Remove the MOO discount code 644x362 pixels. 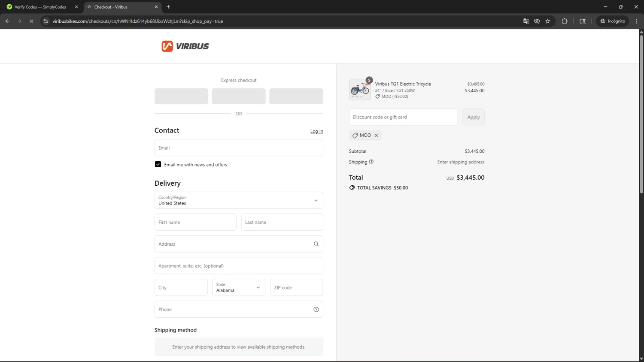[377, 135]
